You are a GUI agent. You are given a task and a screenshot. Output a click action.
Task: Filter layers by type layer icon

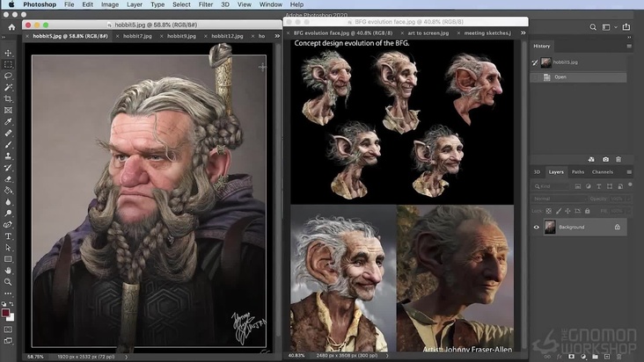click(x=599, y=186)
